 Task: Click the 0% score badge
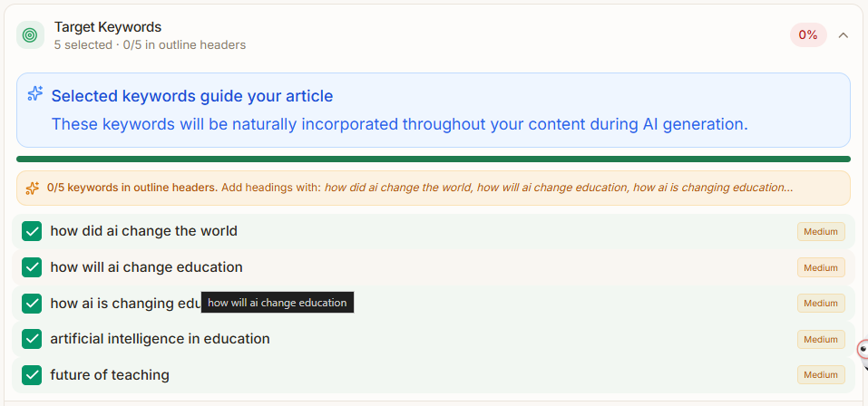[807, 35]
